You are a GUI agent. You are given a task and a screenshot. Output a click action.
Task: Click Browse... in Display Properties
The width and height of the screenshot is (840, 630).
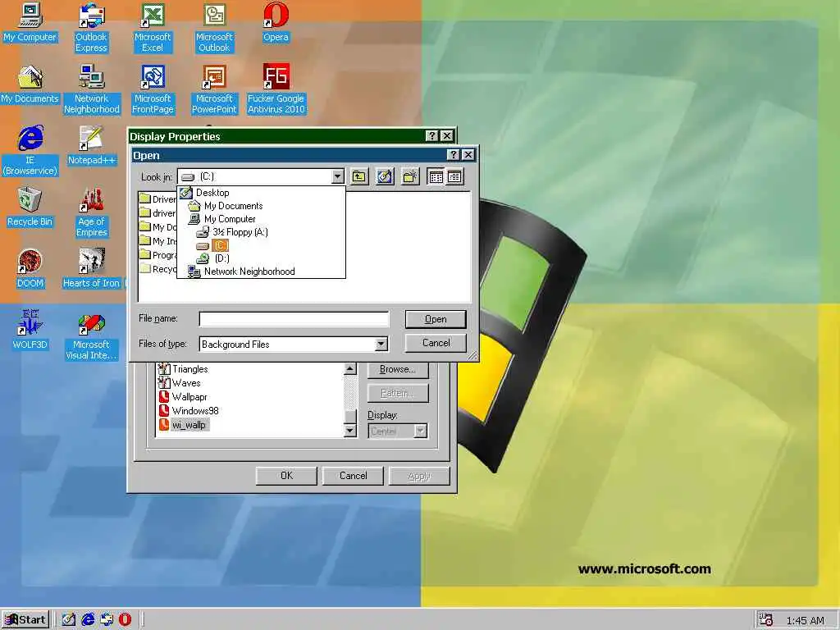398,369
